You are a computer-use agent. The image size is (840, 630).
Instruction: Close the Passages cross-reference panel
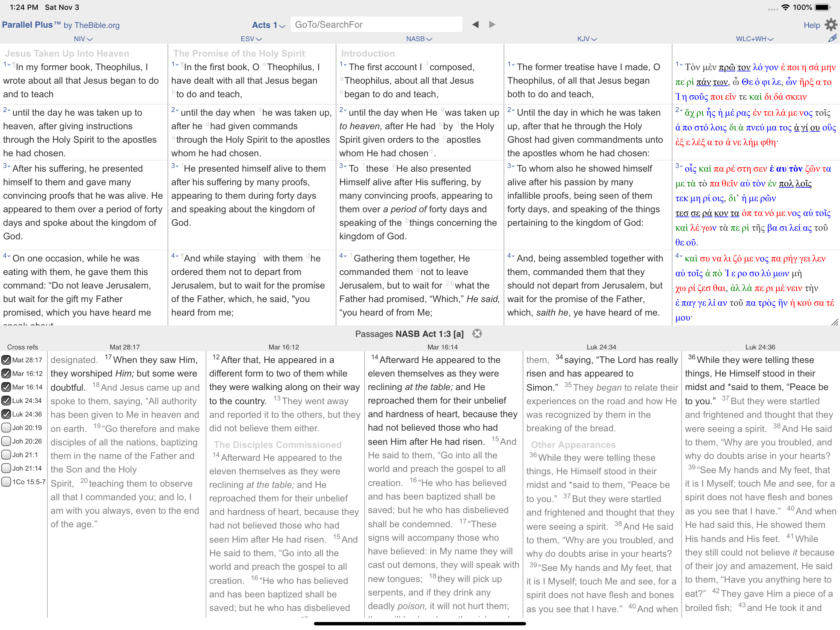coord(477,334)
